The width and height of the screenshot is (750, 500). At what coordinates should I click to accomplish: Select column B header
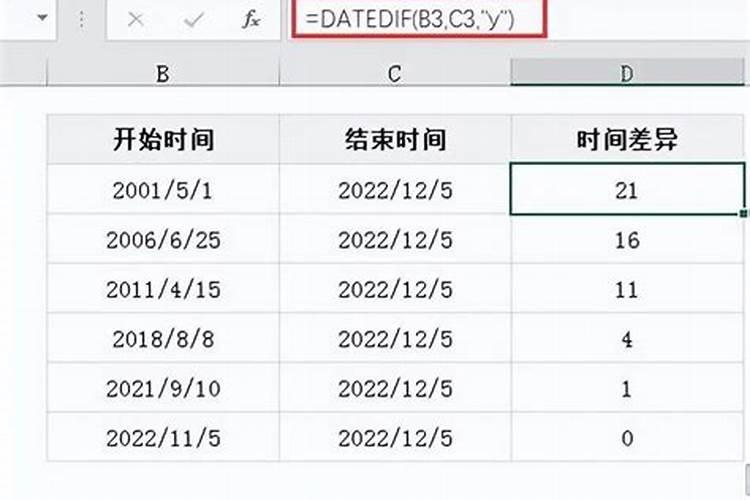point(163,73)
